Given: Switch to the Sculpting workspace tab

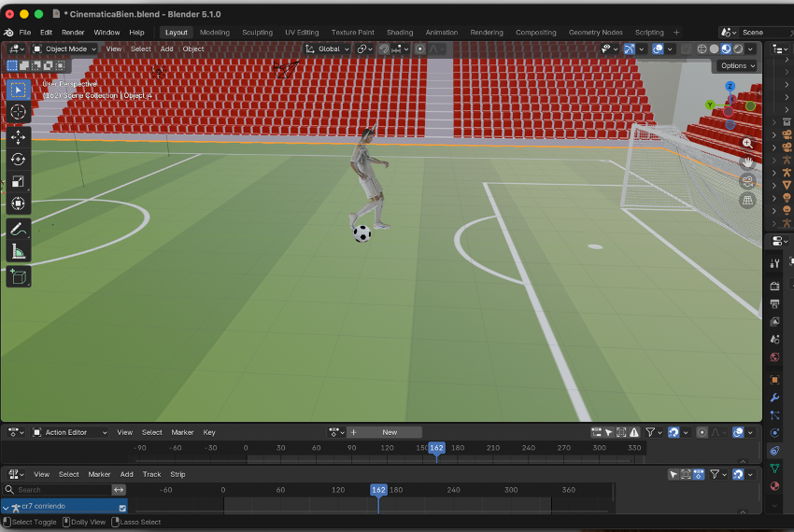Looking at the screenshot, I should [257, 32].
